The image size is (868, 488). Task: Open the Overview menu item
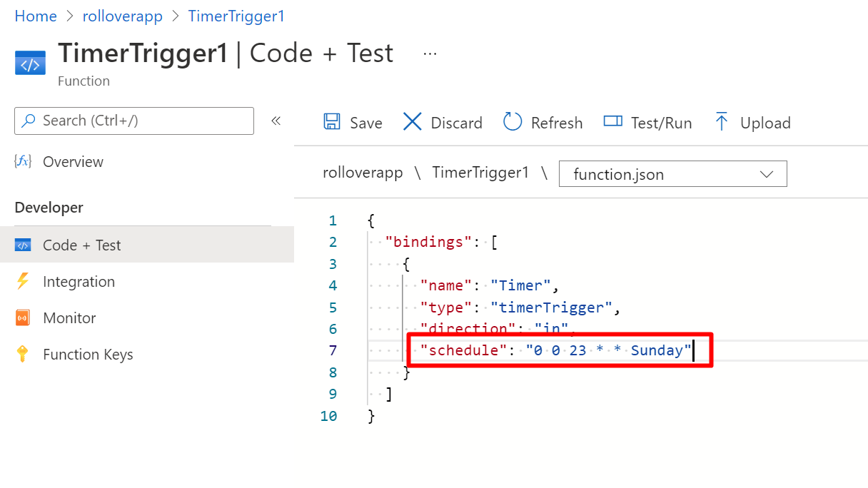tap(73, 162)
